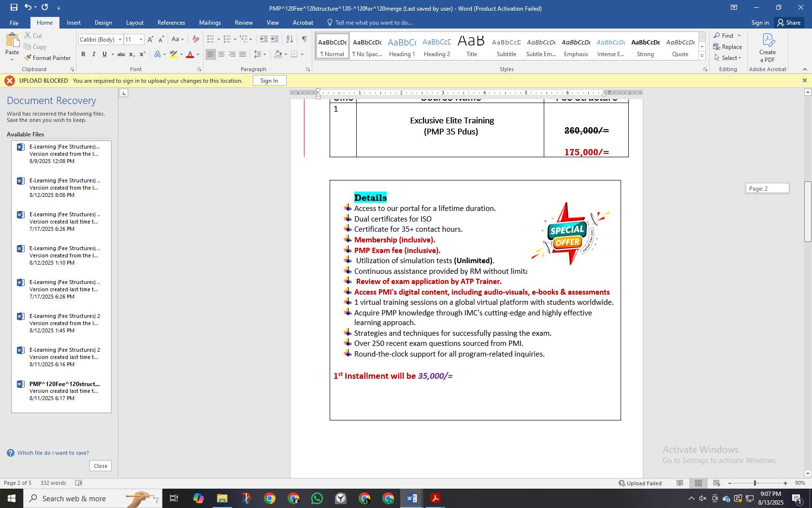Viewport: 812px width, 508px height.
Task: Expand Bullets list dropdown arrow
Action: click(218, 40)
